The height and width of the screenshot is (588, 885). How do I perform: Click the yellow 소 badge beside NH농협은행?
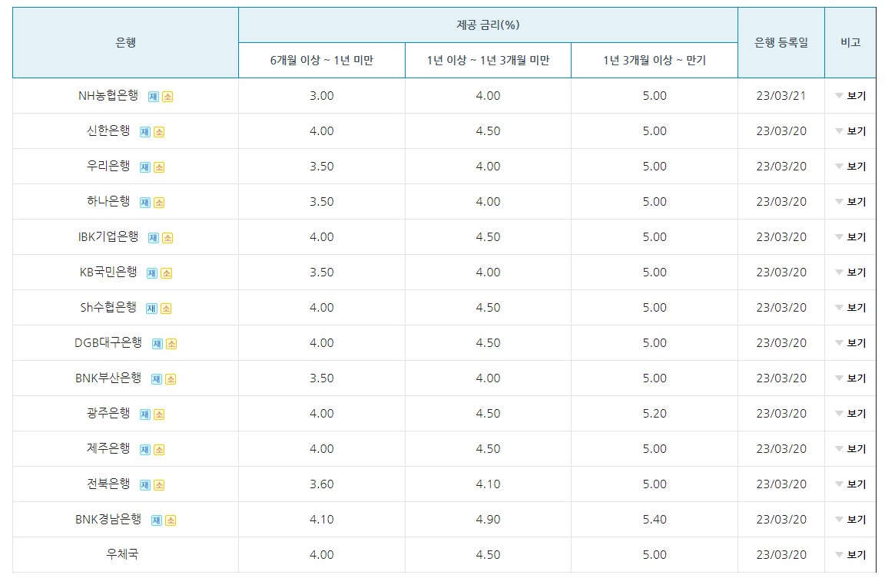167,97
